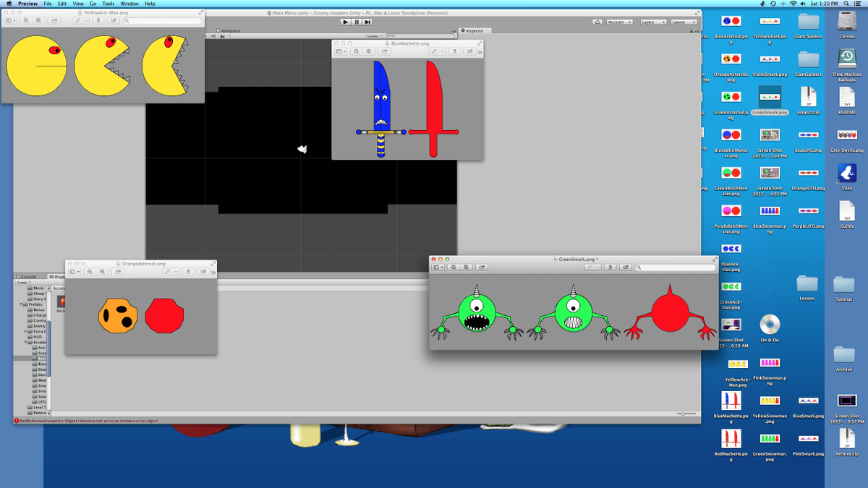The image size is (868, 488).
Task: Click the Spotlight search icon in menu bar
Action: (x=846, y=4)
